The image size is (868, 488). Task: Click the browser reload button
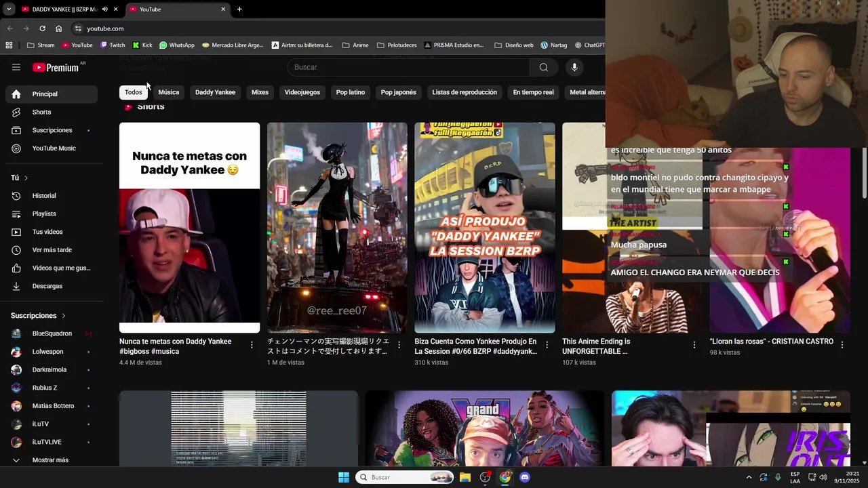(x=42, y=28)
